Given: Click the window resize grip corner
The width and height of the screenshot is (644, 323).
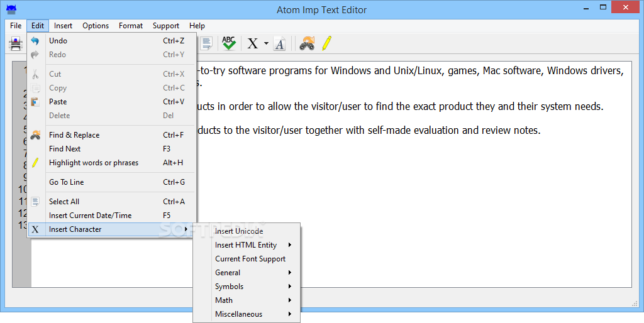Looking at the screenshot, I should pos(635,304).
